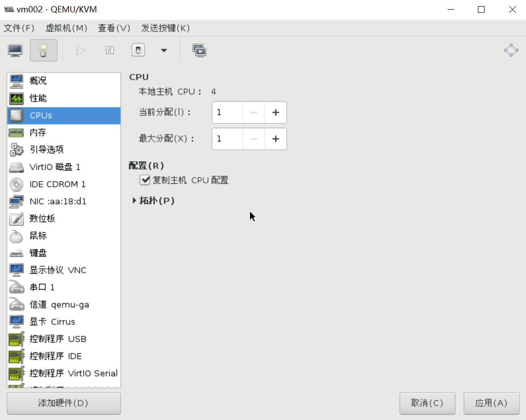Open the 虚拟机(M) menu
This screenshot has width=526, height=420.
(66, 28)
